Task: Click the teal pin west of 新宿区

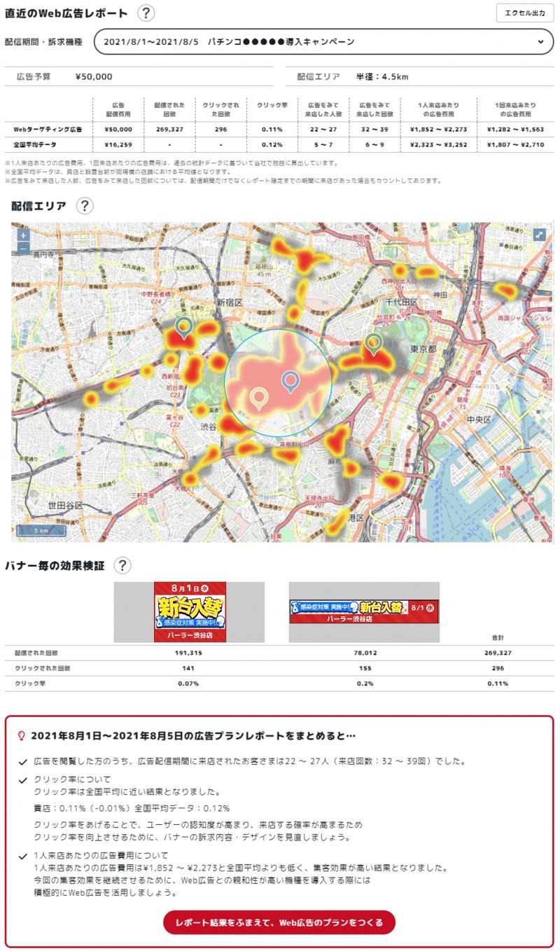Action: pos(184,326)
